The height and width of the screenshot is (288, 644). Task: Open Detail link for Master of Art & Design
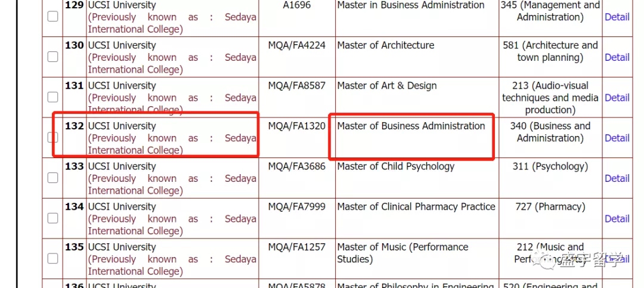coord(617,97)
